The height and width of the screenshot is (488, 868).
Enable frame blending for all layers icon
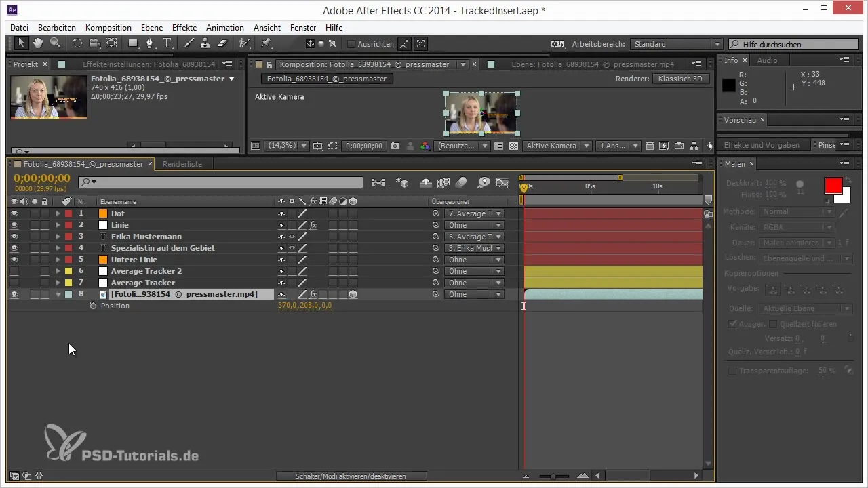coord(444,182)
